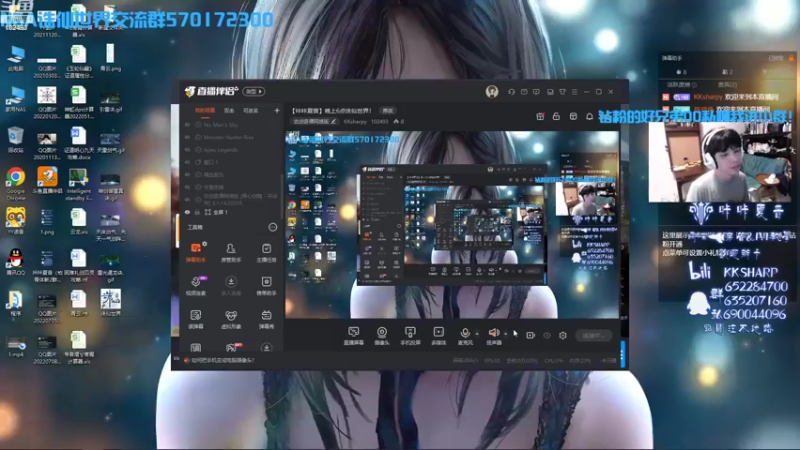Open the 虚拟形象 bear avatar tool
Viewport: 800px width, 450px height.
231,319
